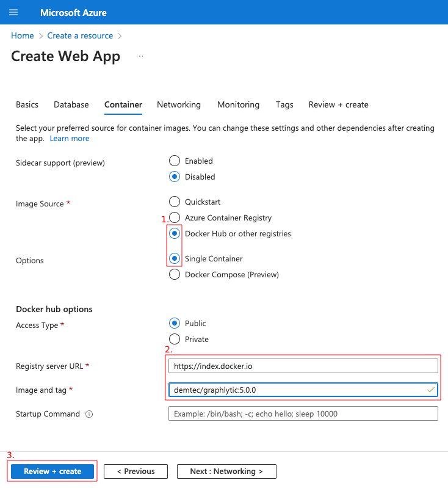The image size is (448, 488).
Task: Set access type to Private
Action: [175, 339]
